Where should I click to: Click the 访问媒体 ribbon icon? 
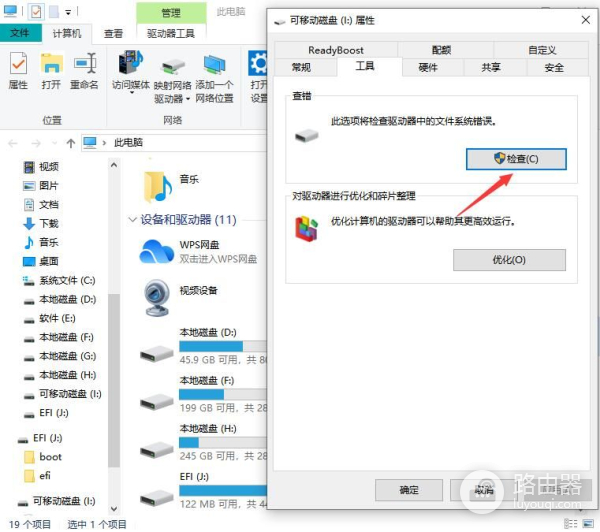(131, 62)
